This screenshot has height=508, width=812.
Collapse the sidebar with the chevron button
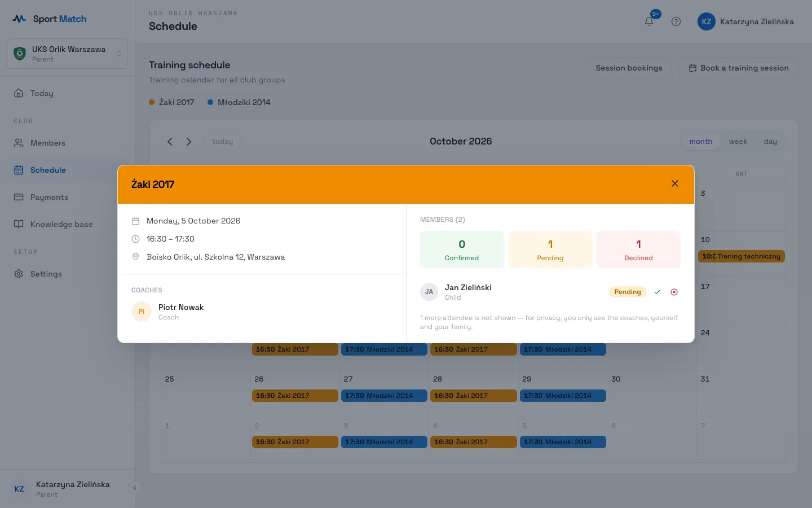click(135, 488)
